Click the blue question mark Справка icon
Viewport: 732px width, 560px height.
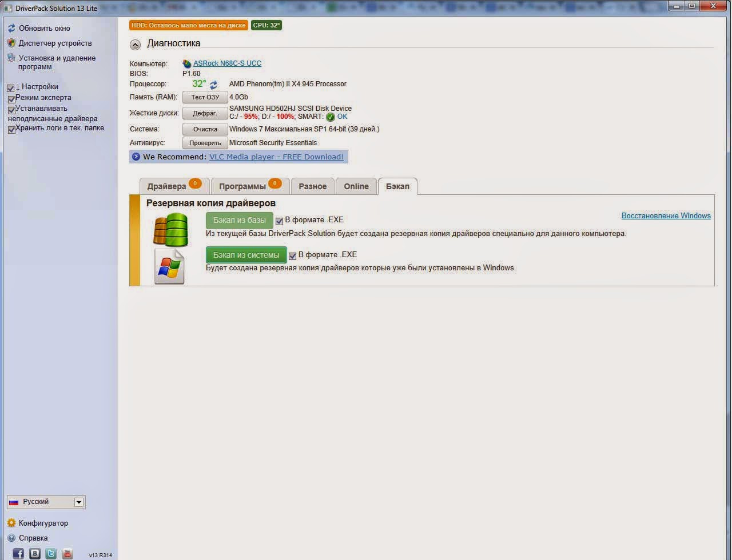click(x=11, y=538)
